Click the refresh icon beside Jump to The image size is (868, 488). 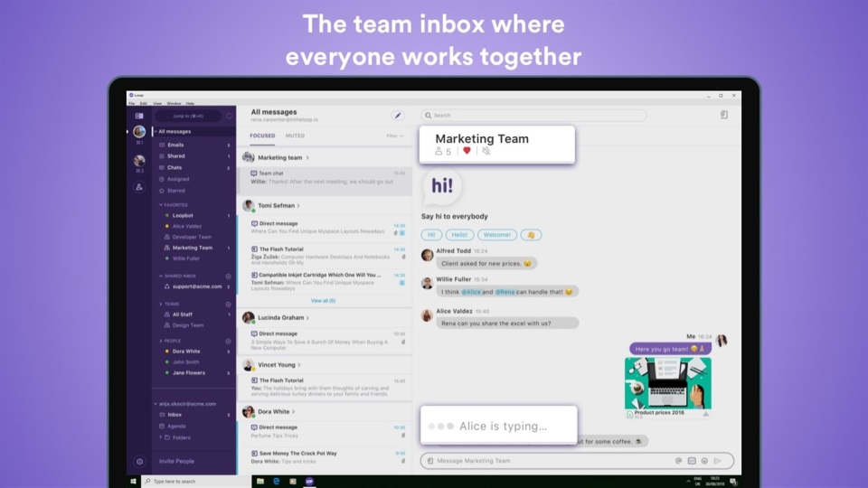point(229,117)
